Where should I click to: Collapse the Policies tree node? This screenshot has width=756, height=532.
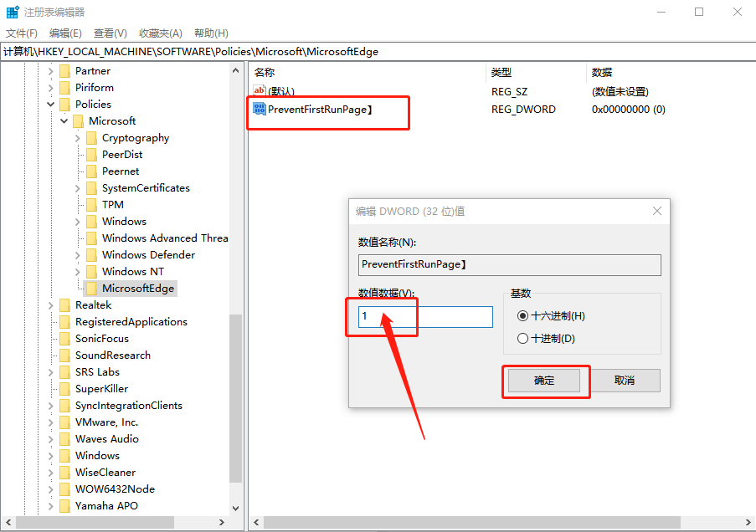tap(50, 104)
